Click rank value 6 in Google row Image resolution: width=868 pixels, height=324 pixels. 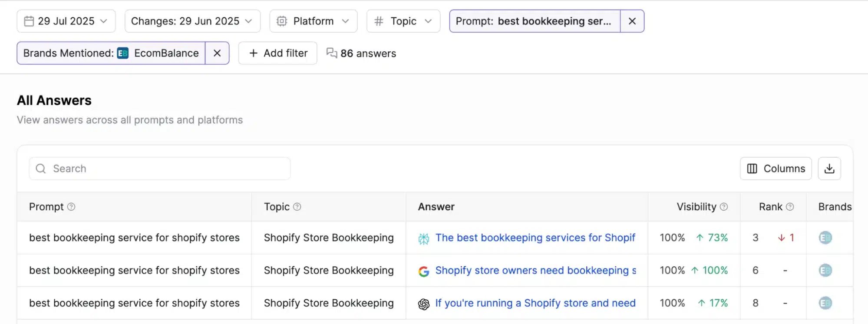[756, 270]
